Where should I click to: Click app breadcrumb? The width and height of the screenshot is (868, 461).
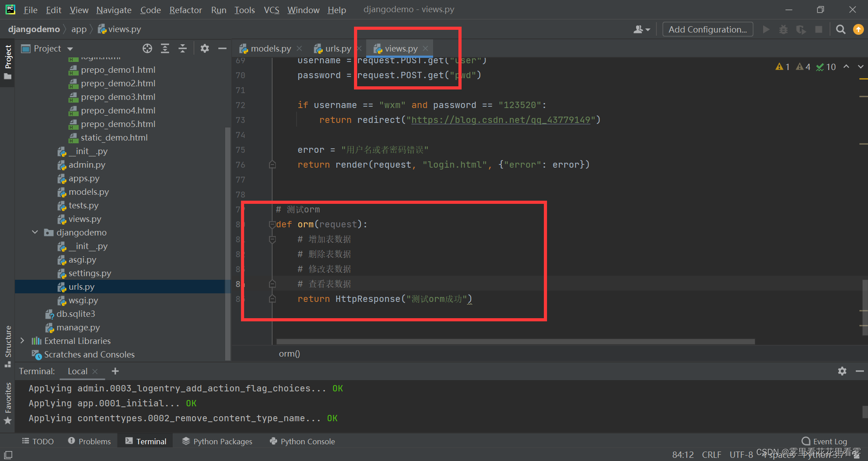79,29
